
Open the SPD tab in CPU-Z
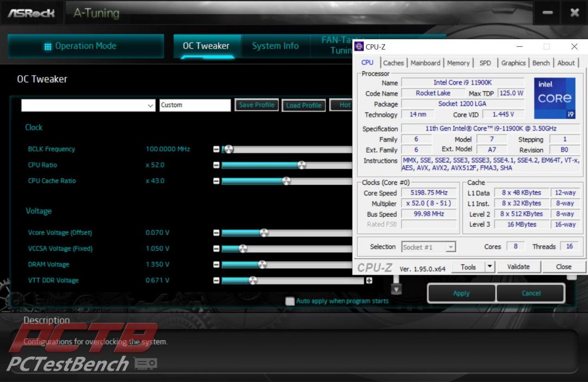pyautogui.click(x=485, y=63)
